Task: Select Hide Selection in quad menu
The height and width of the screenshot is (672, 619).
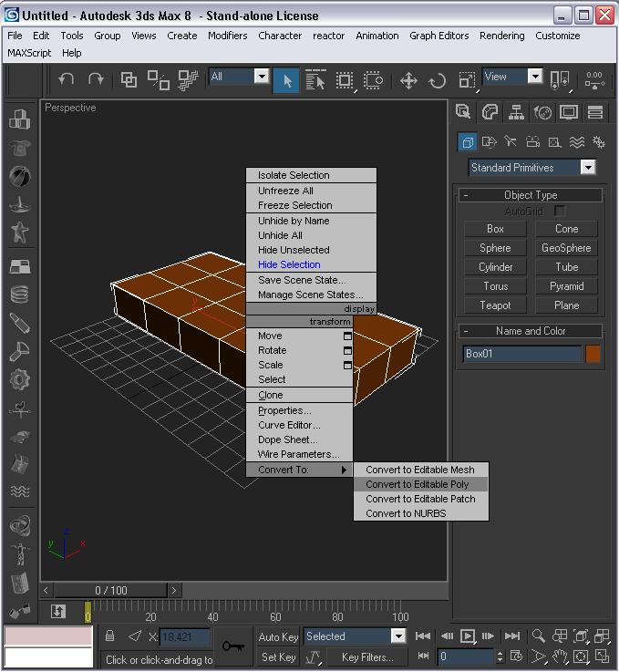Action: click(311, 264)
